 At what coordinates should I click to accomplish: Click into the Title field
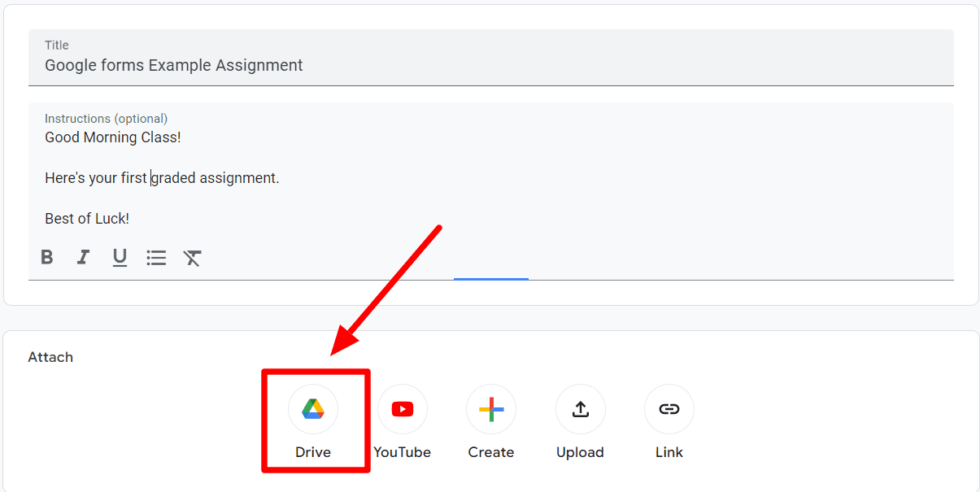pos(491,58)
